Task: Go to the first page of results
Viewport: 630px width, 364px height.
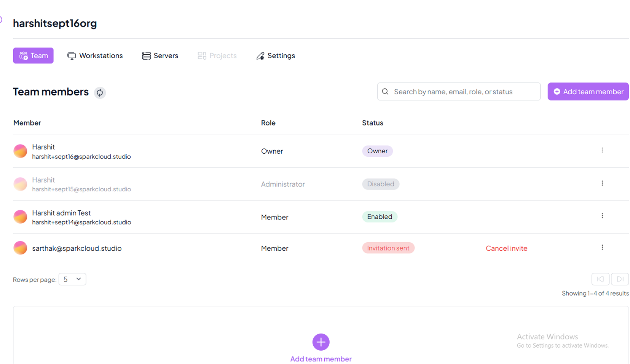Action: 600,279
